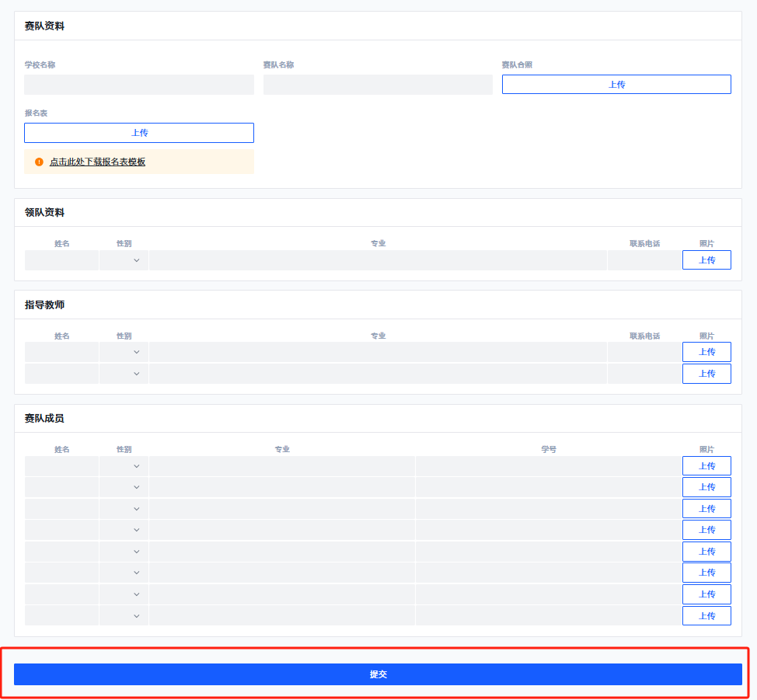Expand the first instructor's gender dropdown

point(124,352)
